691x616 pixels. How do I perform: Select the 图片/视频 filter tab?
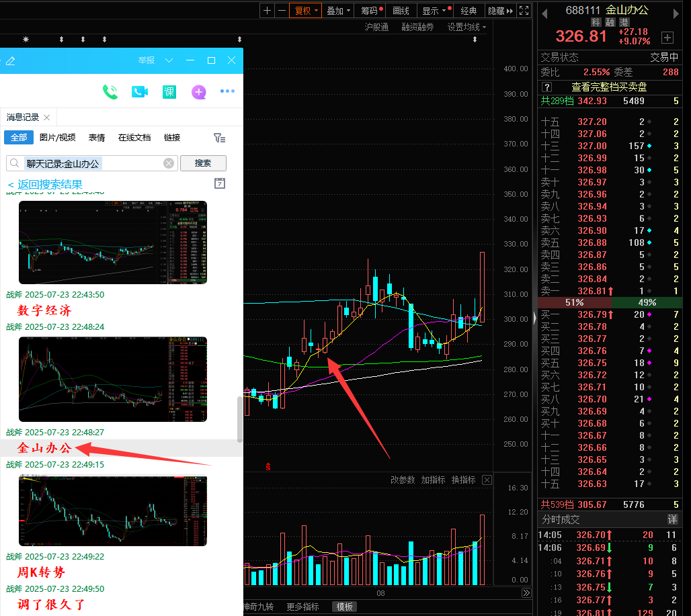coord(57,138)
